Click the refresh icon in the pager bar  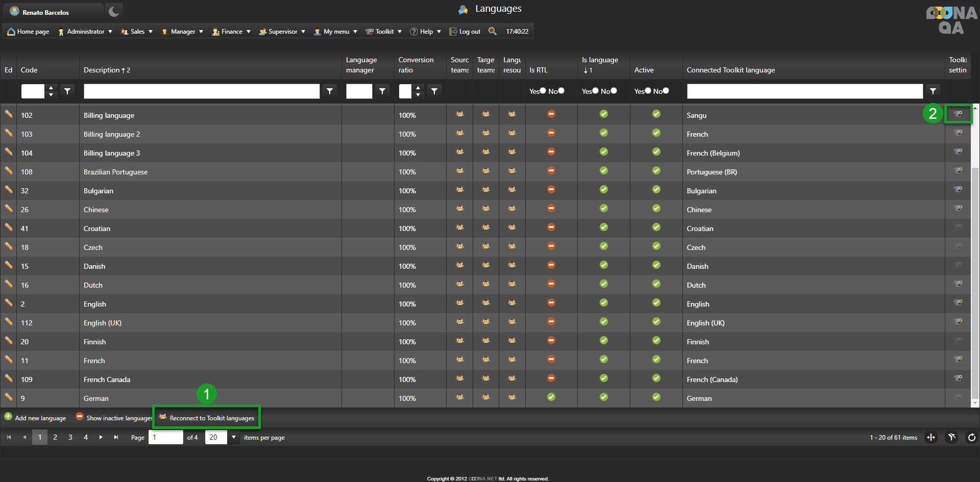971,437
